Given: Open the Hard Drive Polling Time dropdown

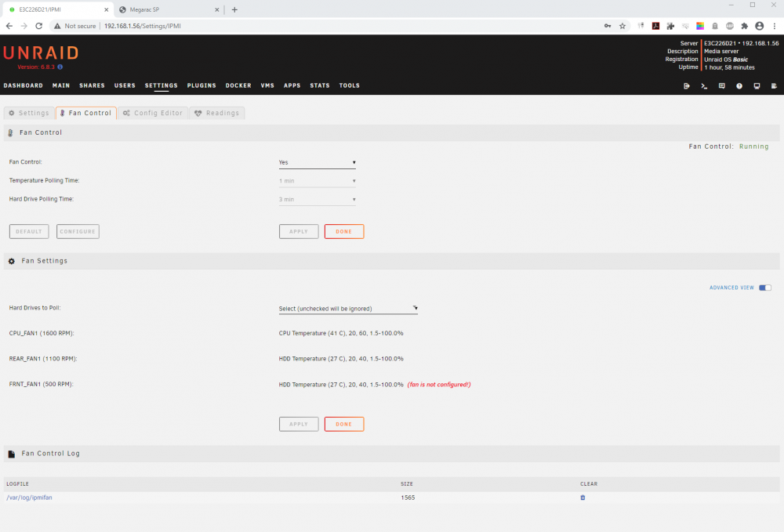Looking at the screenshot, I should (317, 199).
